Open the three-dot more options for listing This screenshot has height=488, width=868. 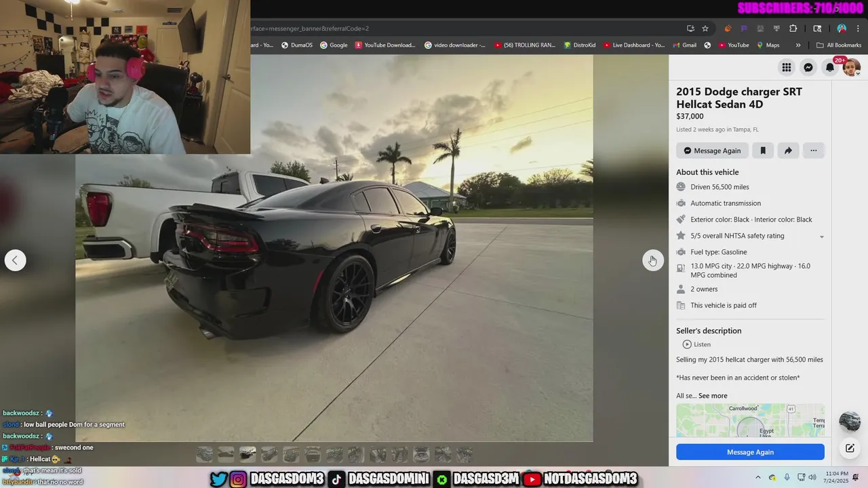click(x=813, y=150)
